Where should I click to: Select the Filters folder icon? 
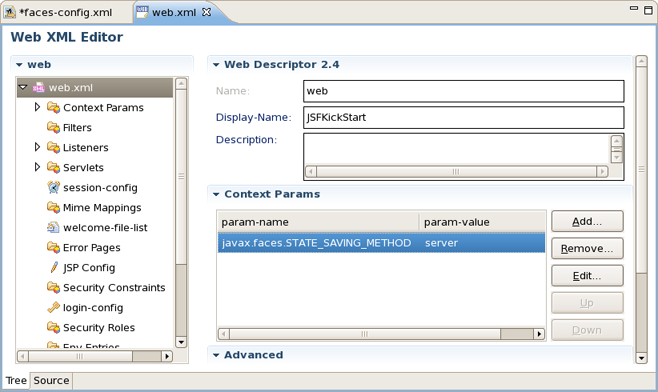click(x=53, y=127)
